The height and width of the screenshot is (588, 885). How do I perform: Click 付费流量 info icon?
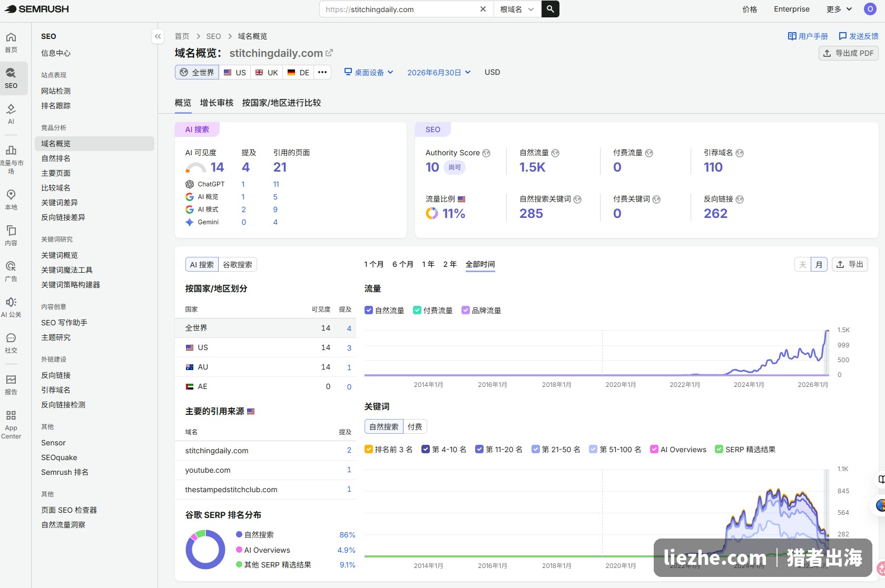(649, 153)
